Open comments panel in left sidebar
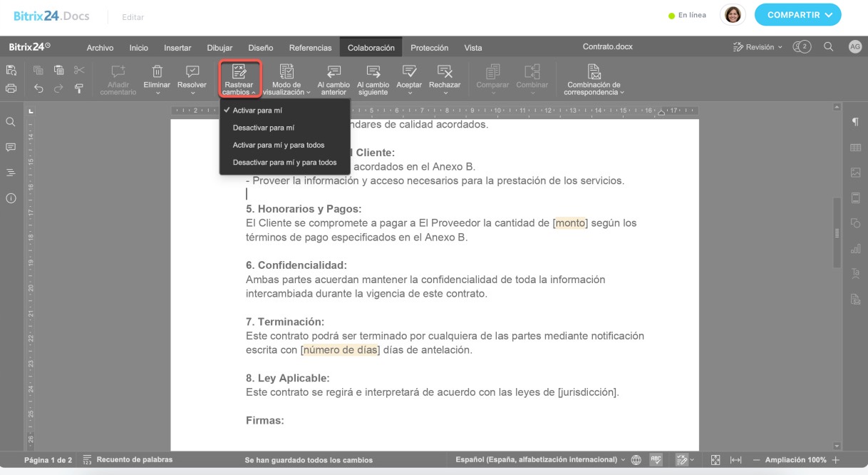The width and height of the screenshot is (868, 475). tap(11, 148)
